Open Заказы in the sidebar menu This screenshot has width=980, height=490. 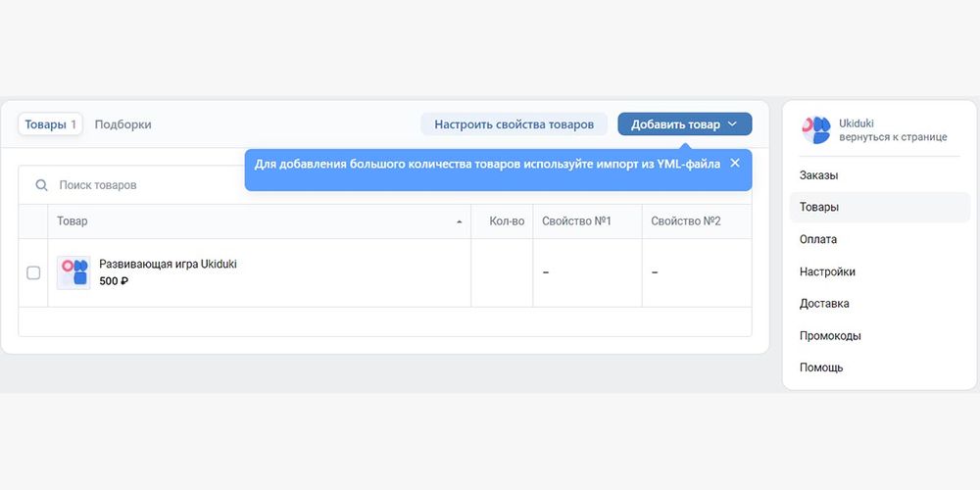[818, 175]
